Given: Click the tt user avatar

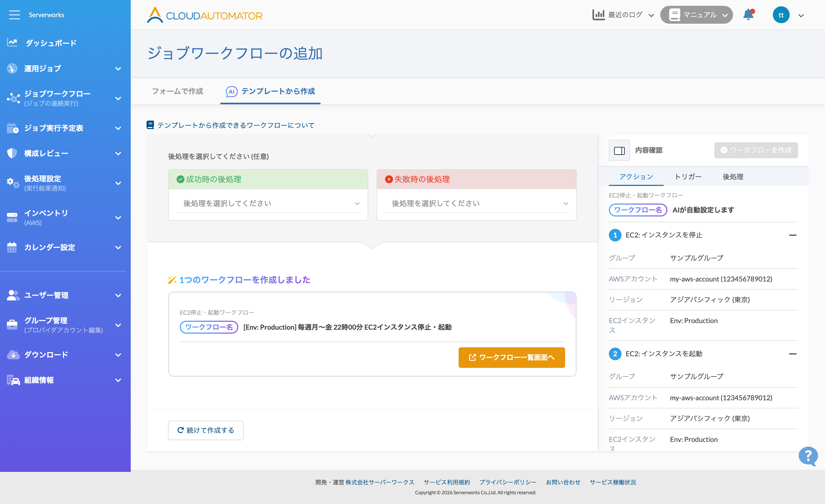Looking at the screenshot, I should (x=781, y=15).
